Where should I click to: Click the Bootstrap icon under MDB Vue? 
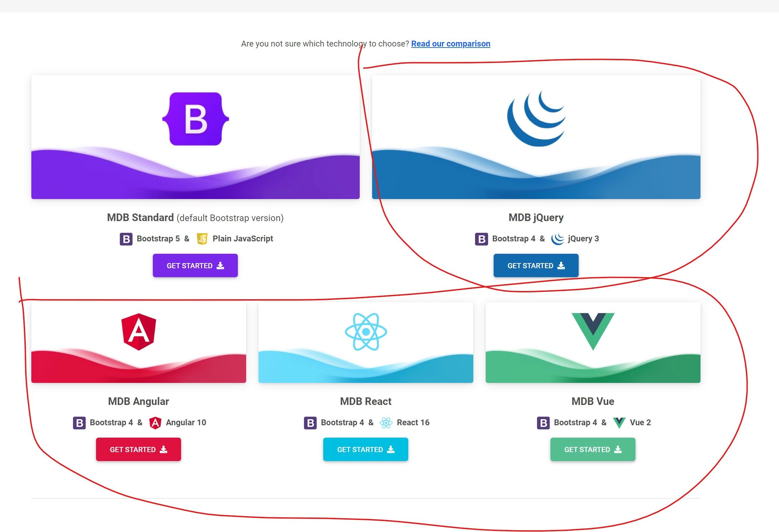(543, 423)
